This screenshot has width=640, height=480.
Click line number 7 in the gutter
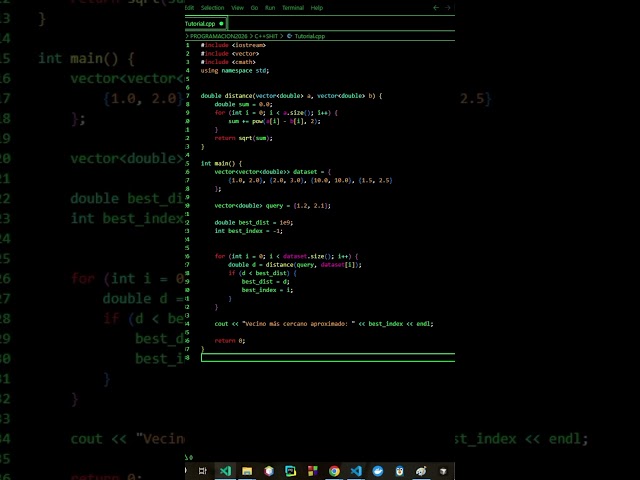click(188, 96)
